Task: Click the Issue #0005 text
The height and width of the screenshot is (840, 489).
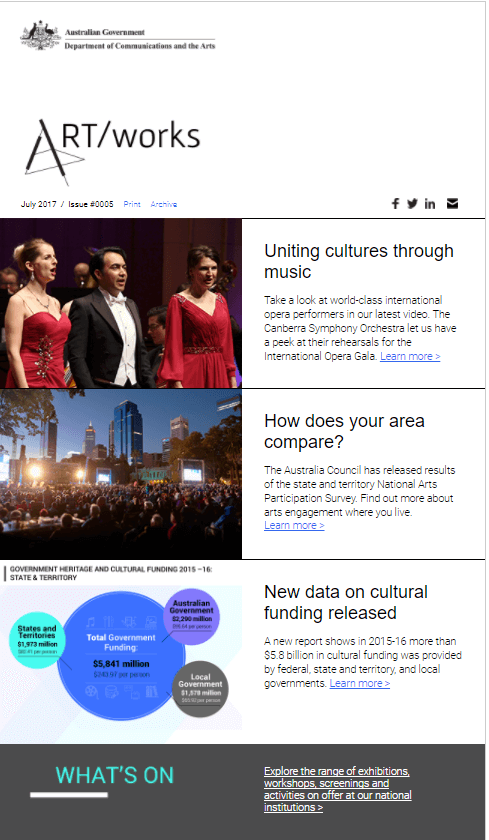Action: pyautogui.click(x=91, y=204)
